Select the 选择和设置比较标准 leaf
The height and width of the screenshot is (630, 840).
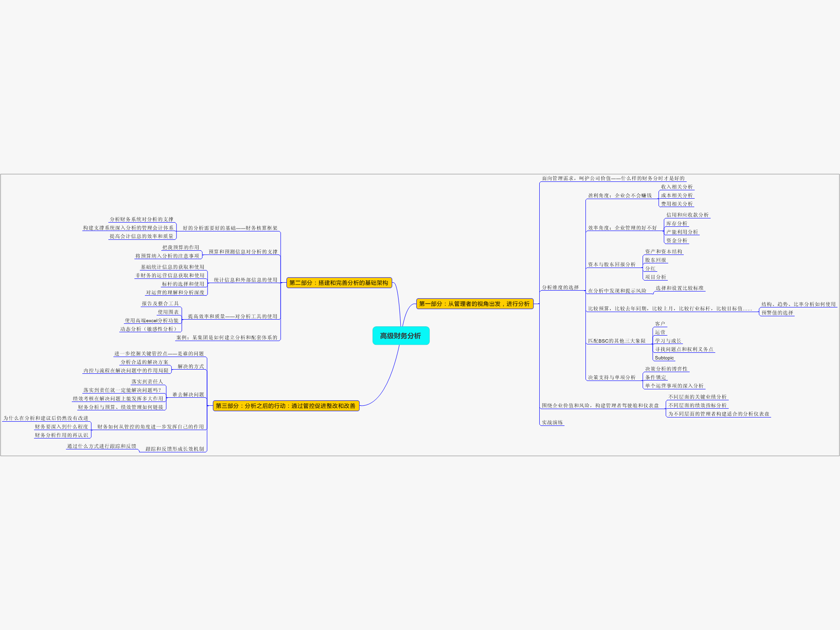(x=680, y=288)
